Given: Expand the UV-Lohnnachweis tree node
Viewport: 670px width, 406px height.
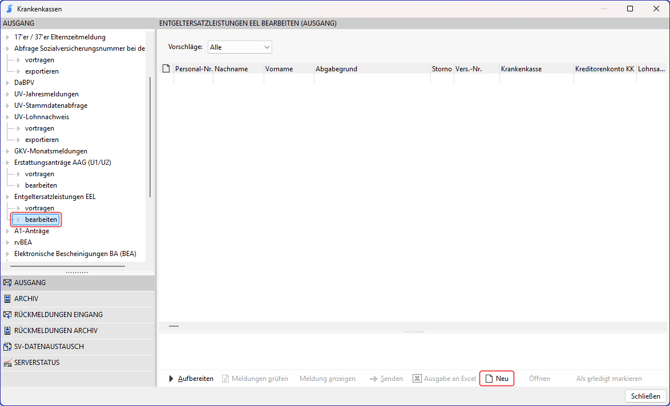Looking at the screenshot, I should (x=8, y=117).
